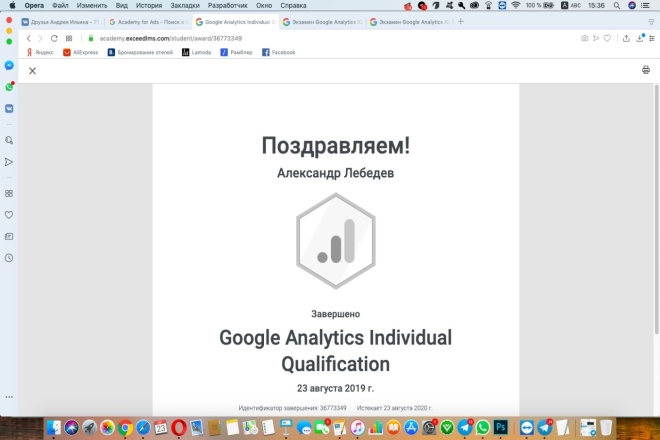Open Messenger in the Opera sidebar
Screen dimensions: 660x440
[x=9, y=65]
